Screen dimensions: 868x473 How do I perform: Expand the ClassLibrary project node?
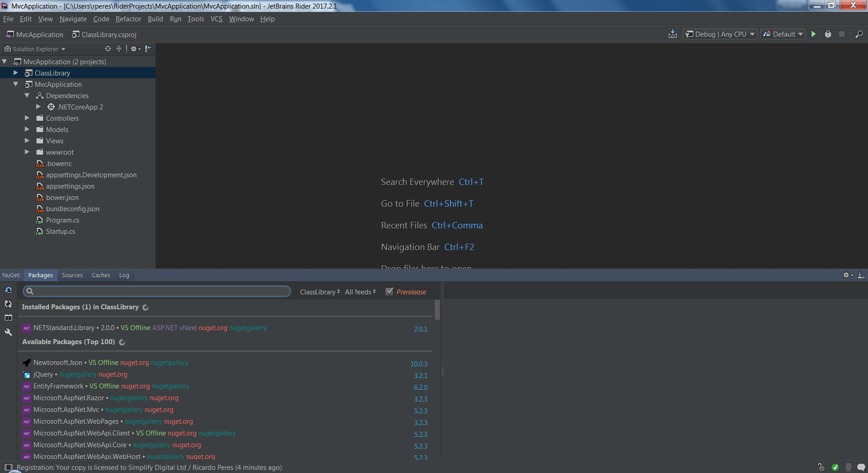click(16, 73)
